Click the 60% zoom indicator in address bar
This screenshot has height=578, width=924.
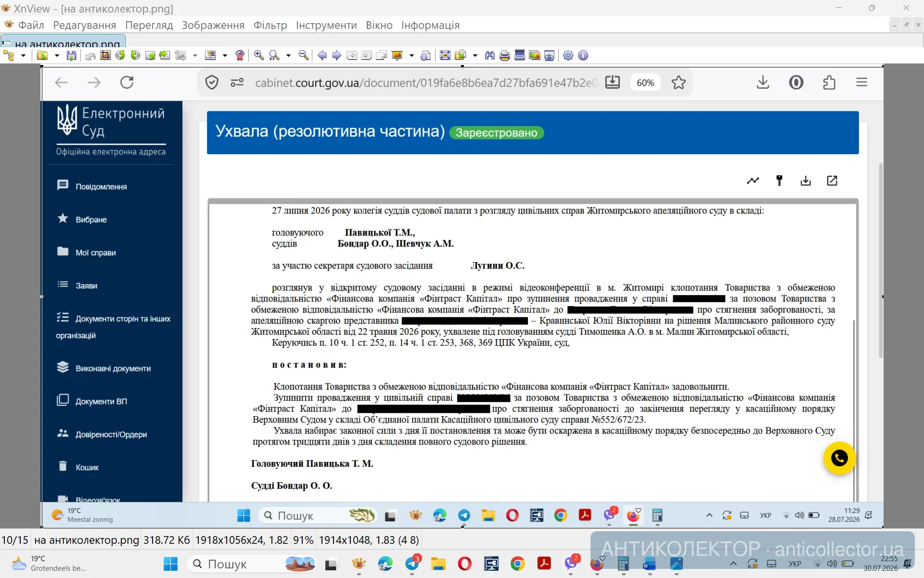point(645,82)
